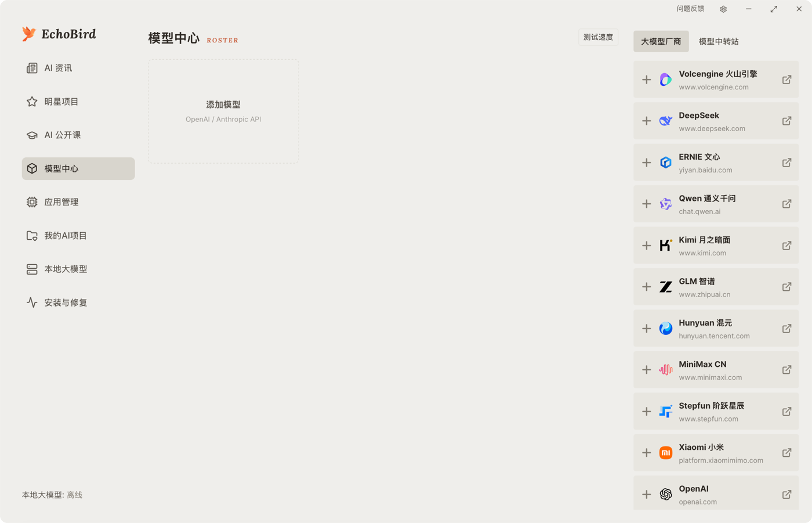Add Volcengine provider with plus icon
Viewport: 812px width, 523px height.
pos(647,80)
